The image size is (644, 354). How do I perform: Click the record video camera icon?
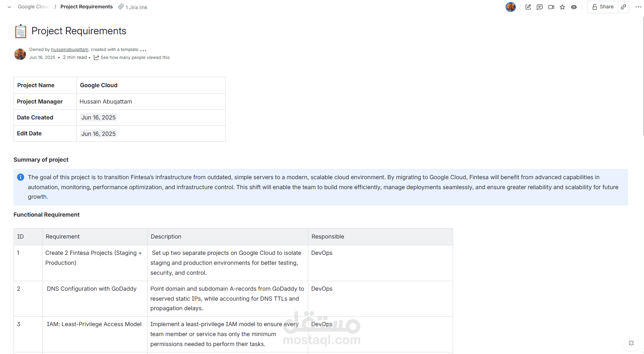tap(551, 7)
